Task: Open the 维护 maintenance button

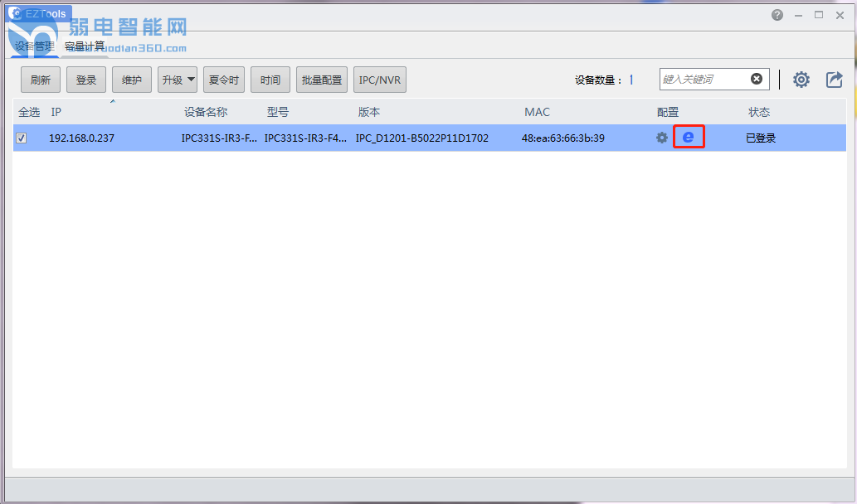Action: click(132, 80)
